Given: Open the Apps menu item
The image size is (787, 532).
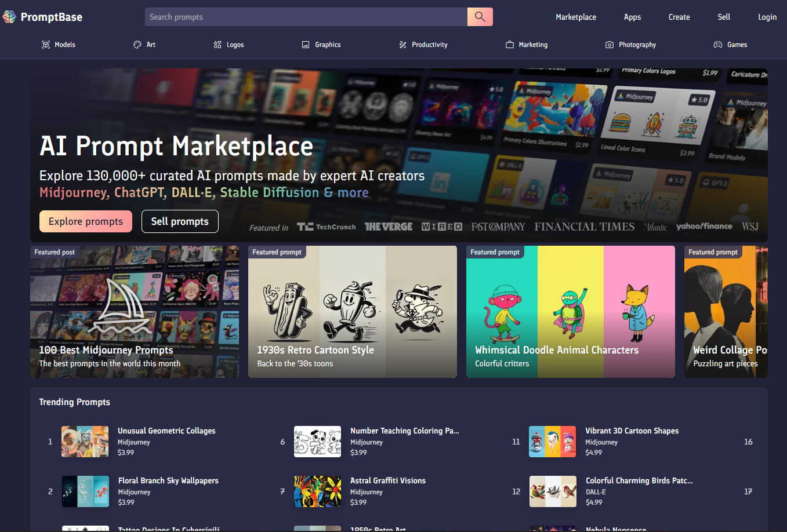Looking at the screenshot, I should point(632,17).
